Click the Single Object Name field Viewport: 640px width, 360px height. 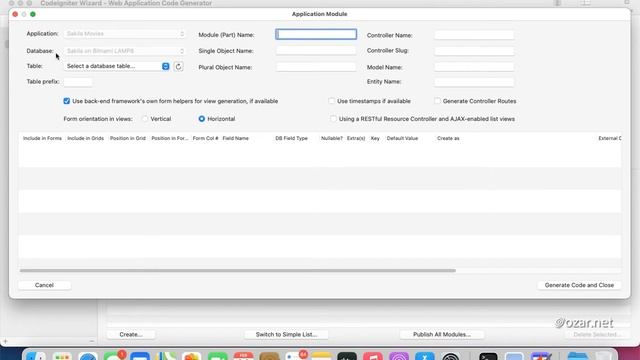click(x=316, y=51)
